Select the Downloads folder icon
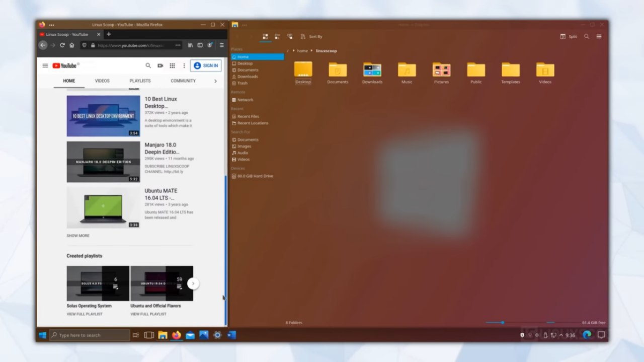 click(x=372, y=69)
